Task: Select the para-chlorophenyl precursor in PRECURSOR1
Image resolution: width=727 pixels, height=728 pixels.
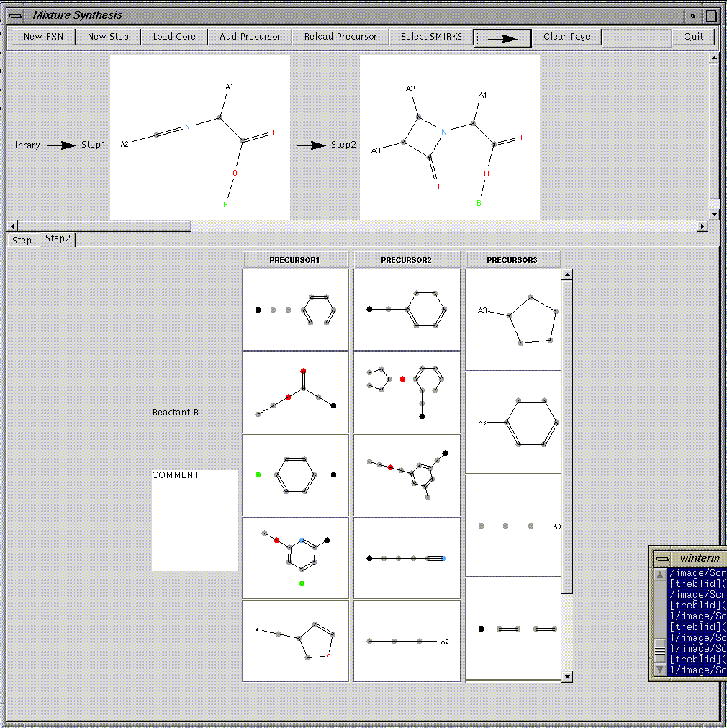Action: (x=295, y=475)
